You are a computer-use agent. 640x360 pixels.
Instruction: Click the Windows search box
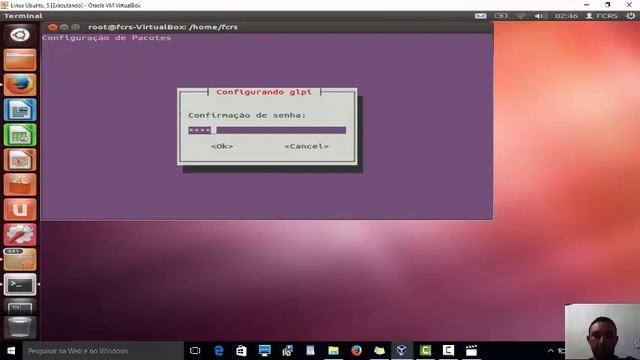(x=103, y=351)
